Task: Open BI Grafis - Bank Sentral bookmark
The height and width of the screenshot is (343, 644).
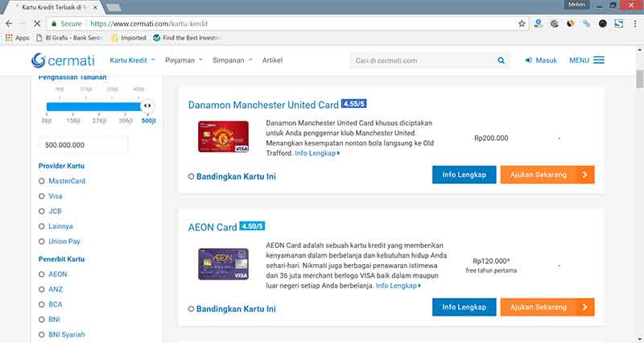Action: 69,38
